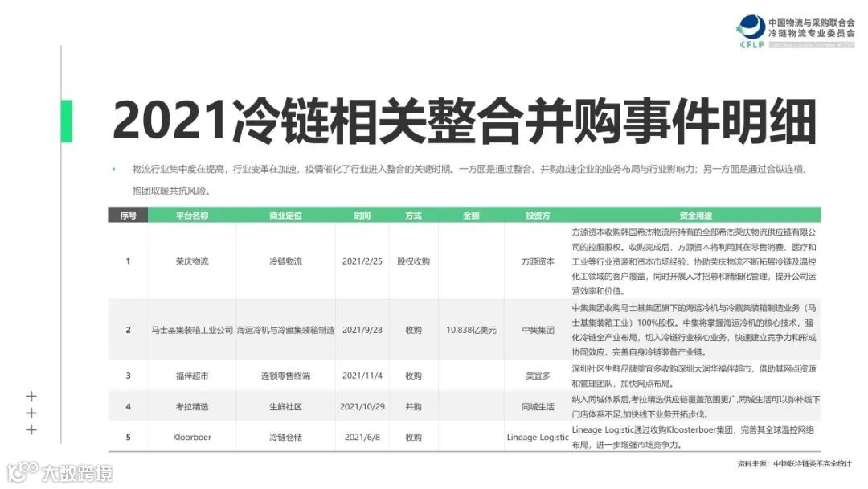Select the 平台名称 column header

(192, 216)
